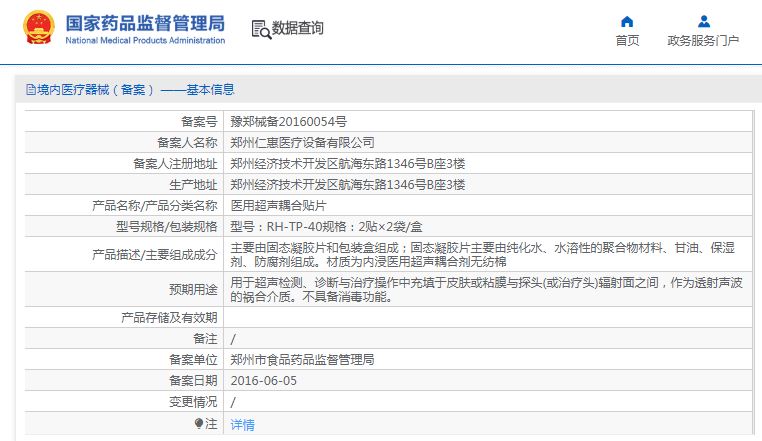Click the 预期用途 usage description text
Viewport: 762px width, 441px height.
pyautogui.click(x=486, y=289)
